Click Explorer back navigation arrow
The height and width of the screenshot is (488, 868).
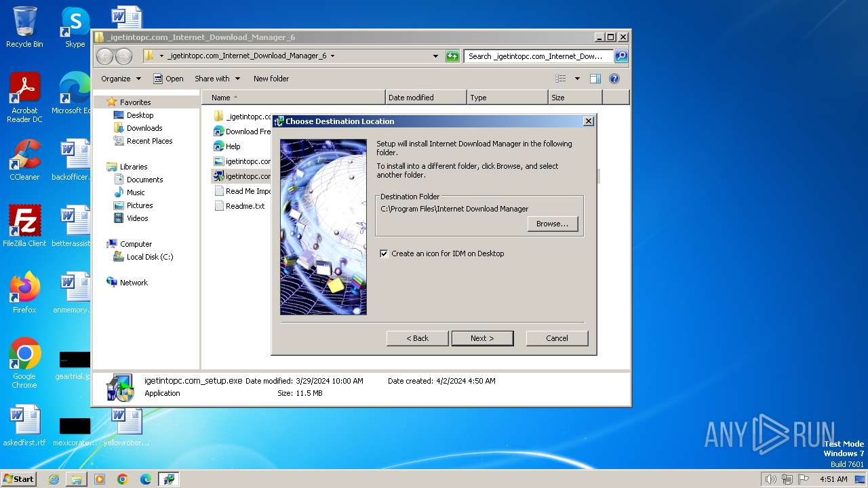tap(104, 56)
